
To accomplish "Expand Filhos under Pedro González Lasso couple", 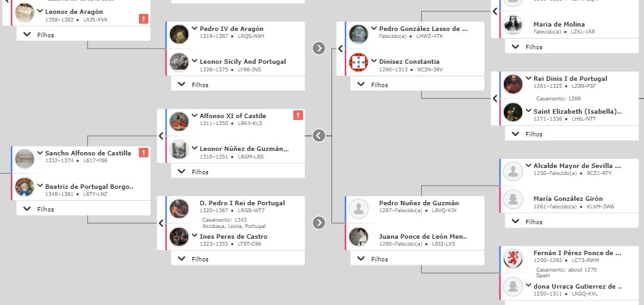I will click(x=417, y=85).
